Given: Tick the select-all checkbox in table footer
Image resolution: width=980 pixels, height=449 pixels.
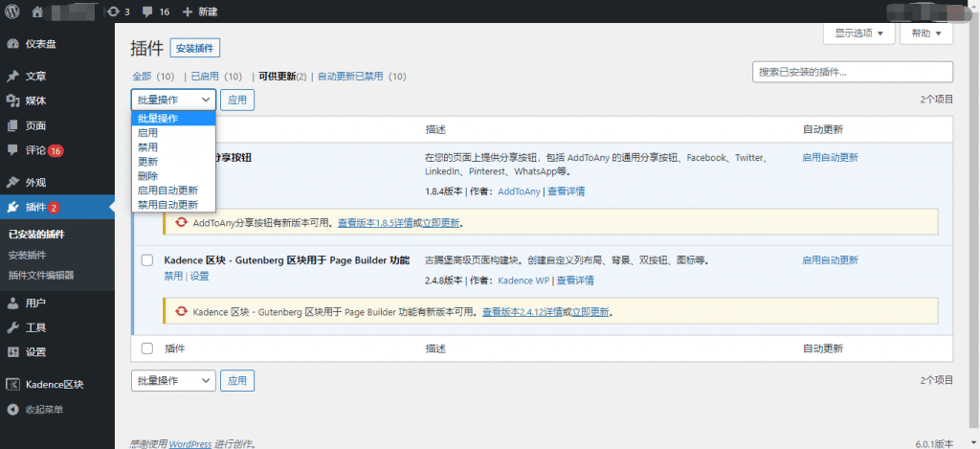Looking at the screenshot, I should pyautogui.click(x=146, y=348).
